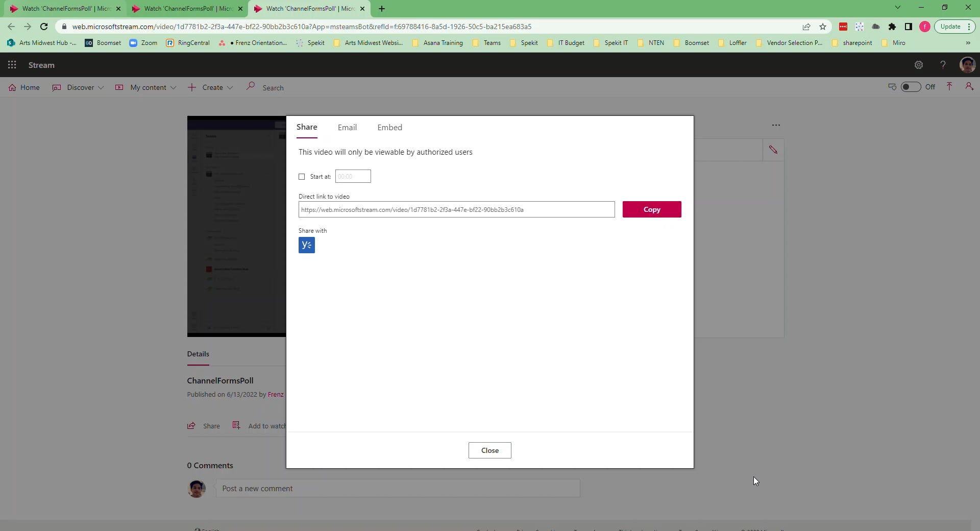Go to Stream Home
This screenshot has height=531, width=980.
coord(24,87)
